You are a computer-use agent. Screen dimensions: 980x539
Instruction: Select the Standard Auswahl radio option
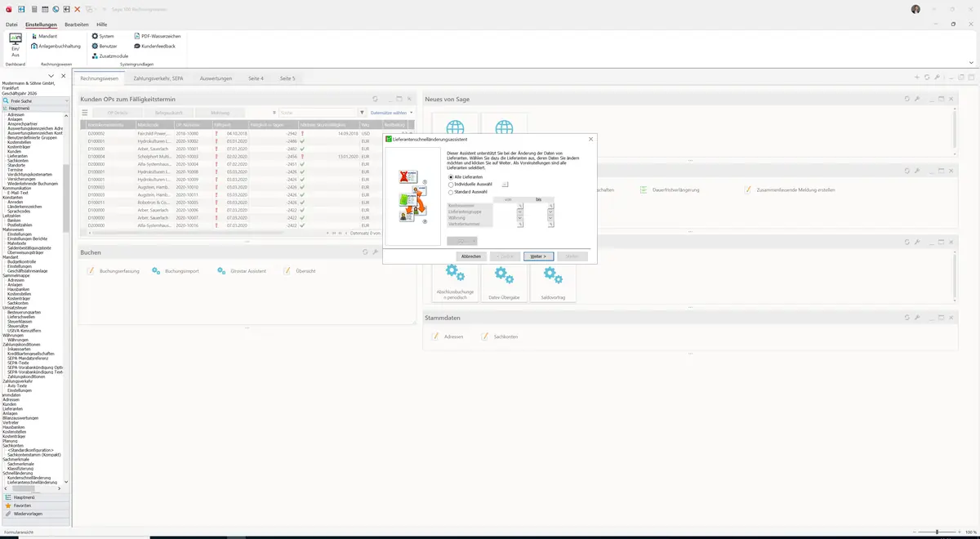point(469,192)
